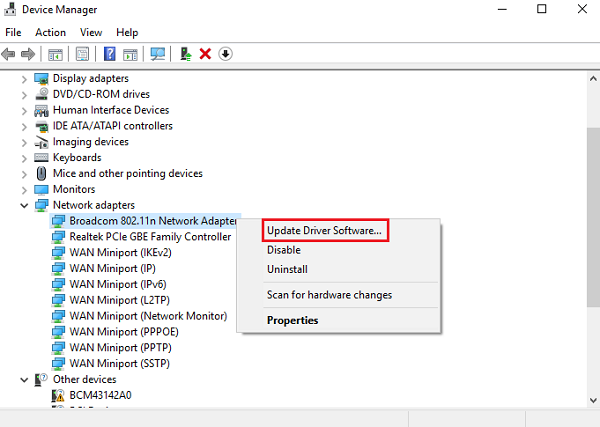
Task: Choose Update Driver Software from context menu
Action: pos(324,231)
